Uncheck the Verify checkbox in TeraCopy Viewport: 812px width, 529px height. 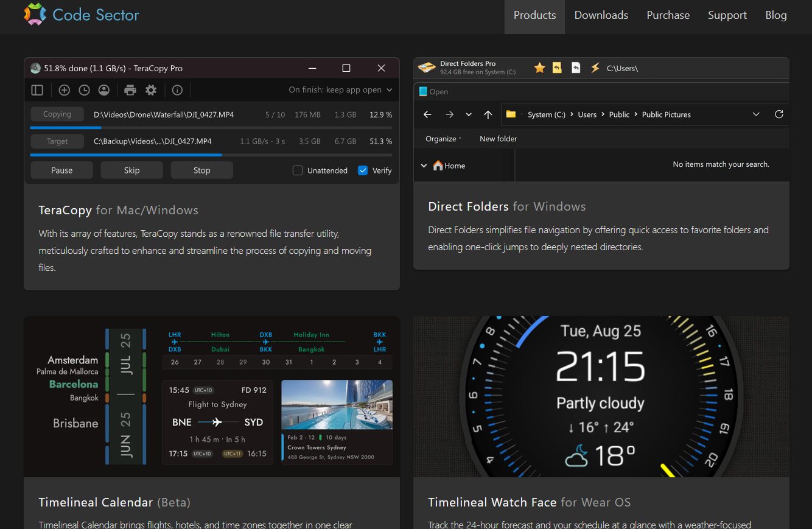point(363,170)
